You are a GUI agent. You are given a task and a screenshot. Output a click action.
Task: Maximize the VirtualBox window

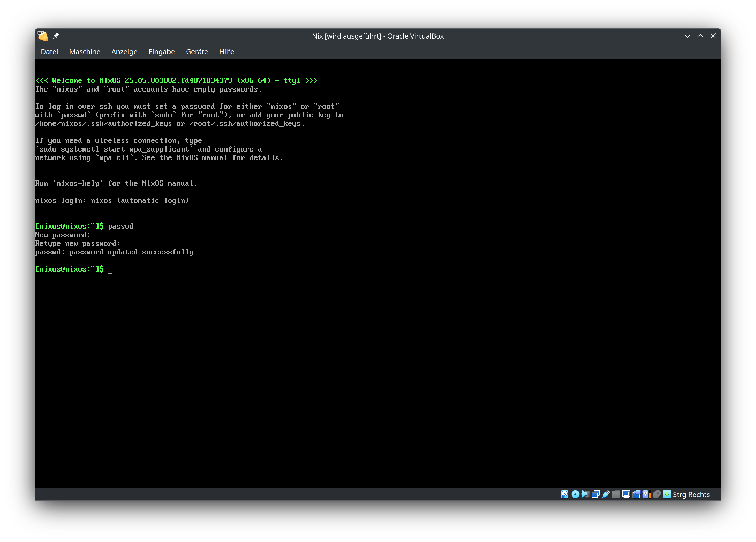700,36
